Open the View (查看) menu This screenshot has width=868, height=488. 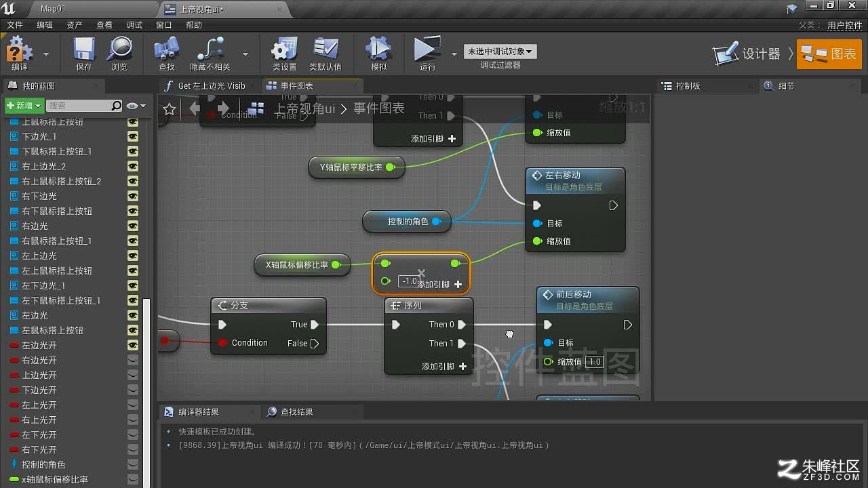(104, 25)
